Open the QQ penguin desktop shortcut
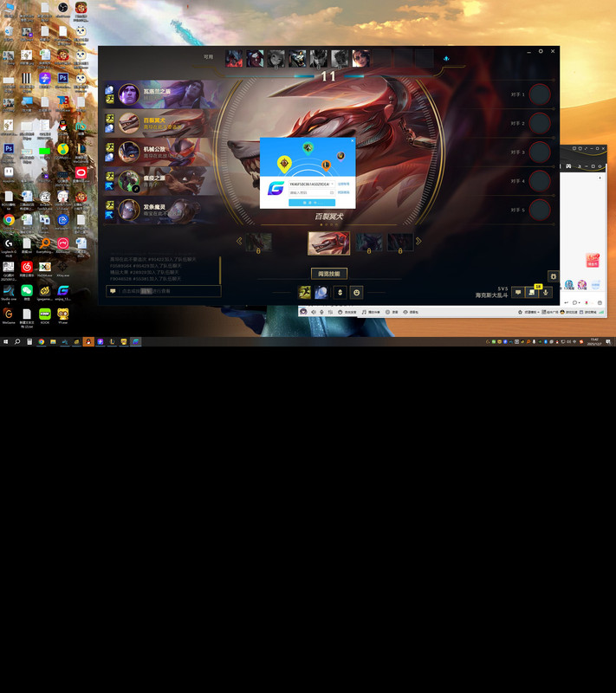 tap(62, 127)
